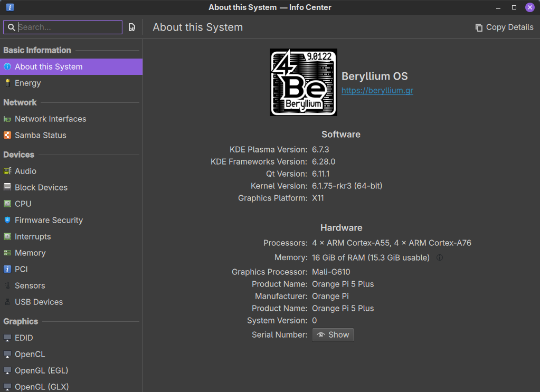The width and height of the screenshot is (540, 392).
Task: Click the "X11" graphics platform value
Action: pos(318,198)
